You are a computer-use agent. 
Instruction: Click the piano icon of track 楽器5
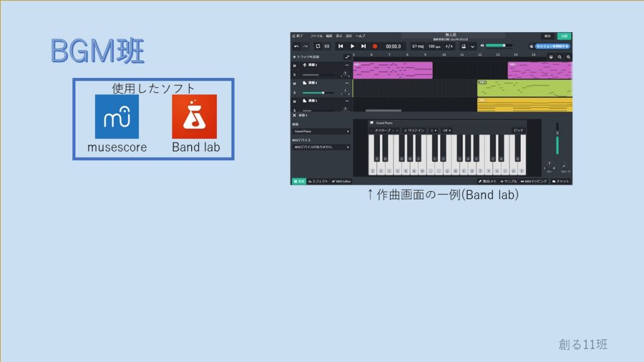pyautogui.click(x=305, y=101)
